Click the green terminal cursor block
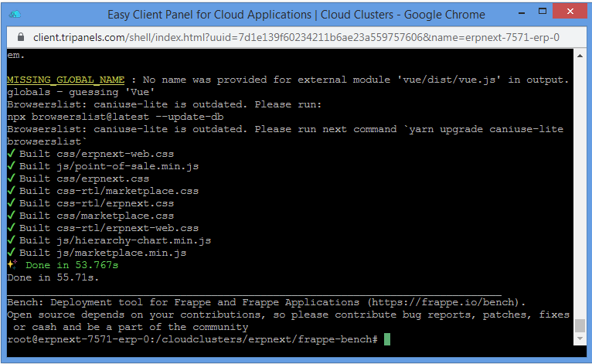 point(387,339)
